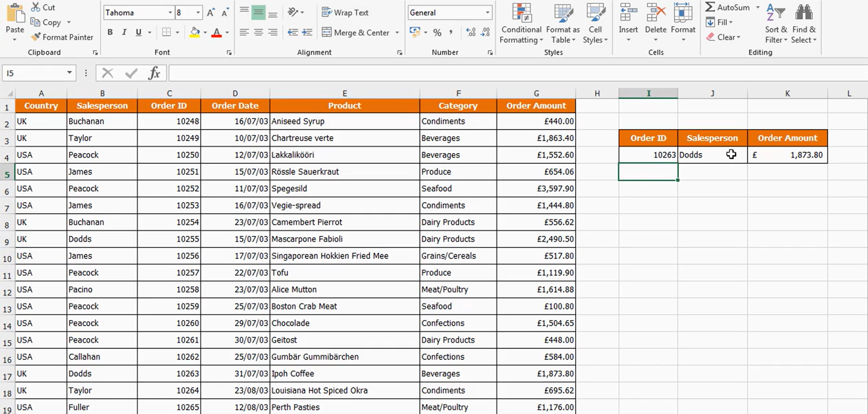
Task: Select all cells with the corner triangle
Action: (10, 94)
